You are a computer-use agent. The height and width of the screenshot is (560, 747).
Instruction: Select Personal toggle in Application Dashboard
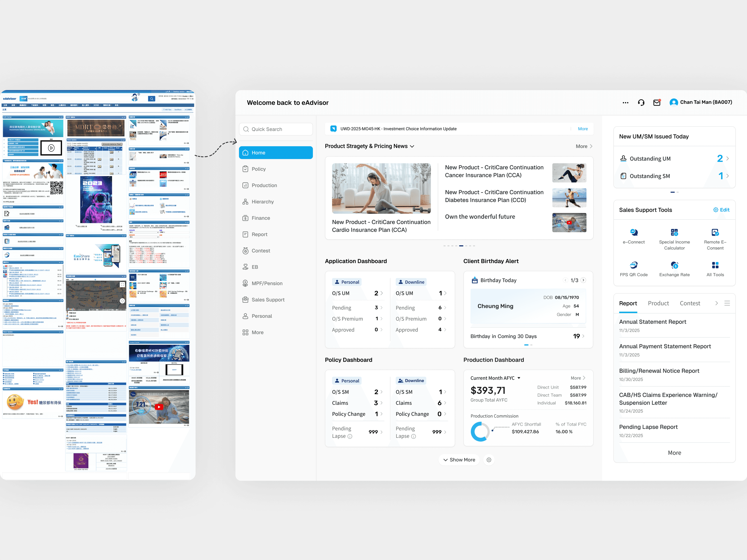346,282
